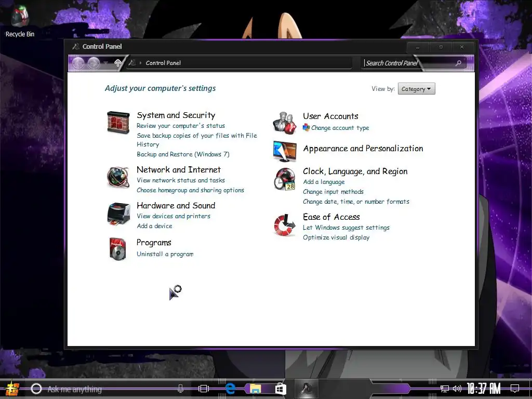Click the Control Panel taskbar button
The image size is (532, 399).
[306, 389]
